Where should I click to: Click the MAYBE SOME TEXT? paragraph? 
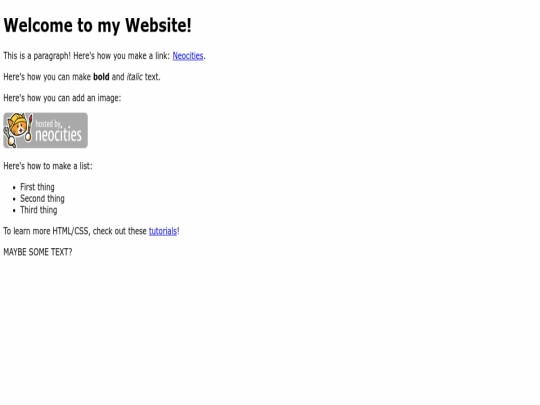click(x=38, y=252)
